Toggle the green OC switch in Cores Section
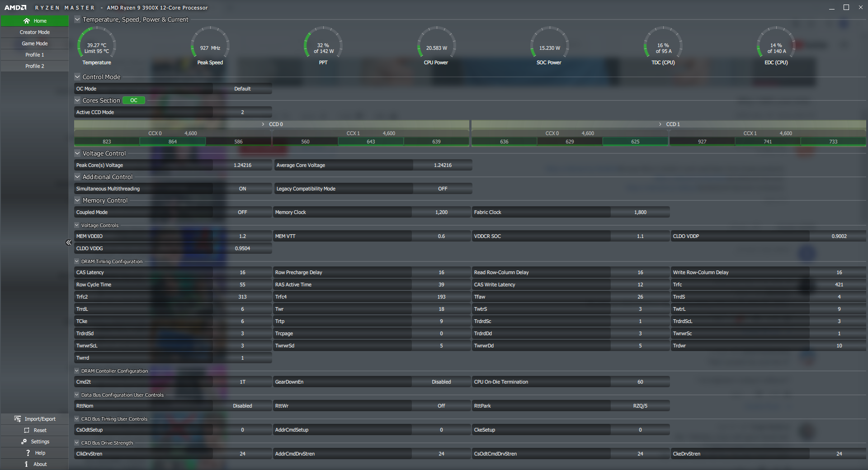Image resolution: width=868 pixels, height=470 pixels. pos(134,100)
